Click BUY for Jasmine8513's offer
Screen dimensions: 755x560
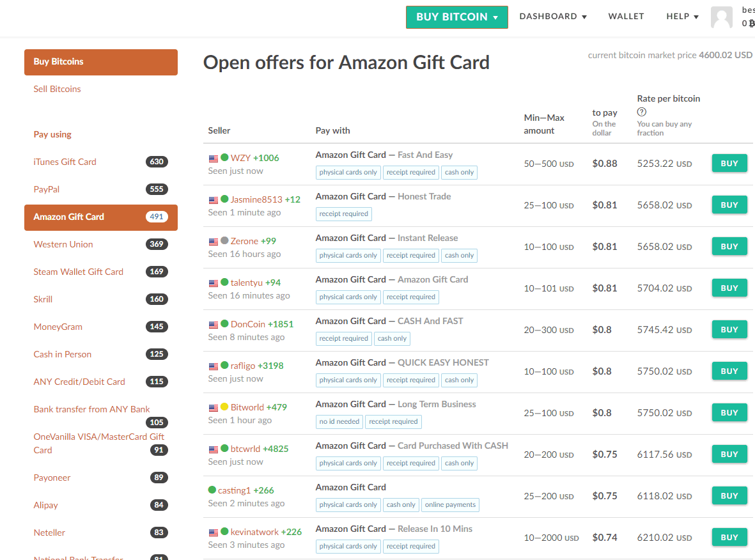click(x=729, y=205)
